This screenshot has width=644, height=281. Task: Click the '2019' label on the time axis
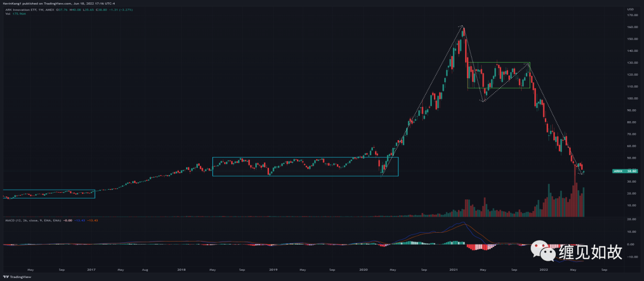click(273, 270)
